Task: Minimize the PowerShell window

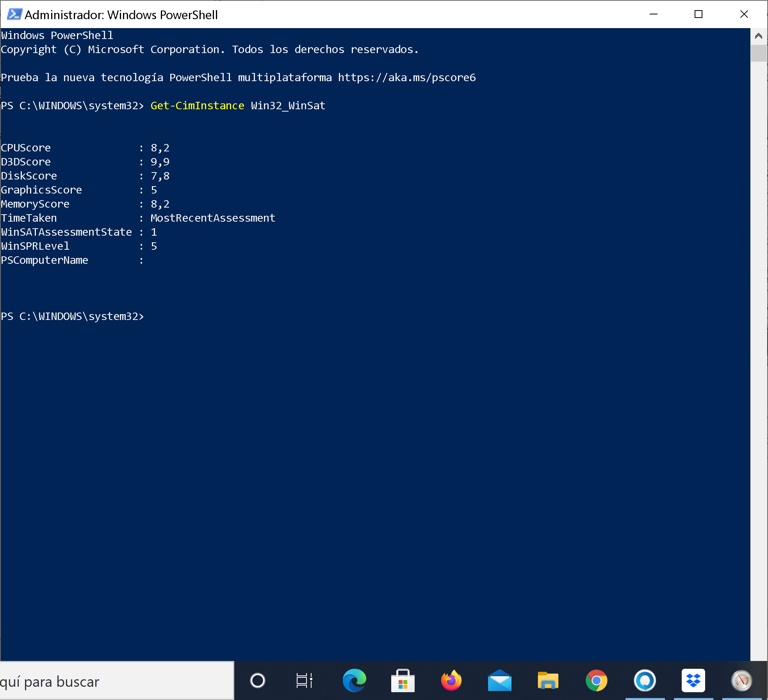Action: tap(653, 14)
